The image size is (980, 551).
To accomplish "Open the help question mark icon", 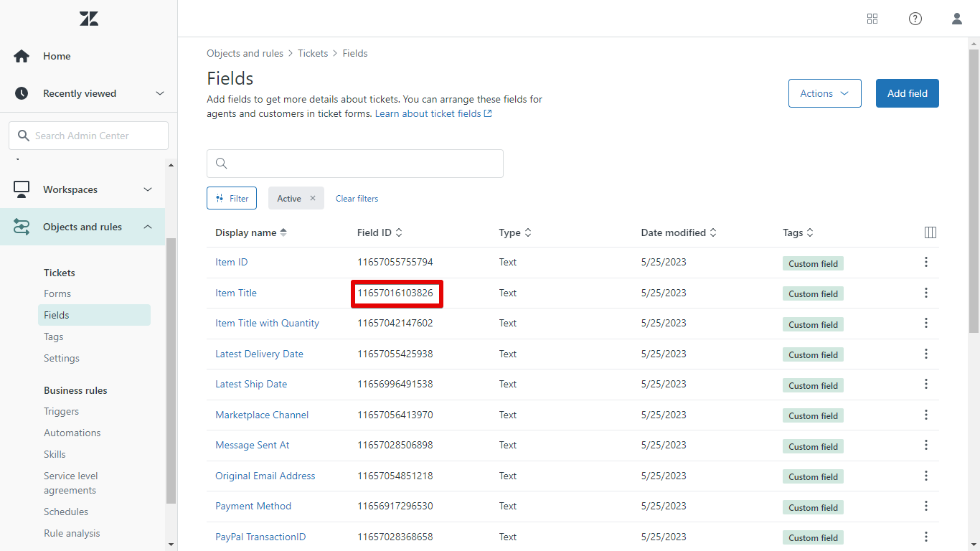I will [x=915, y=19].
